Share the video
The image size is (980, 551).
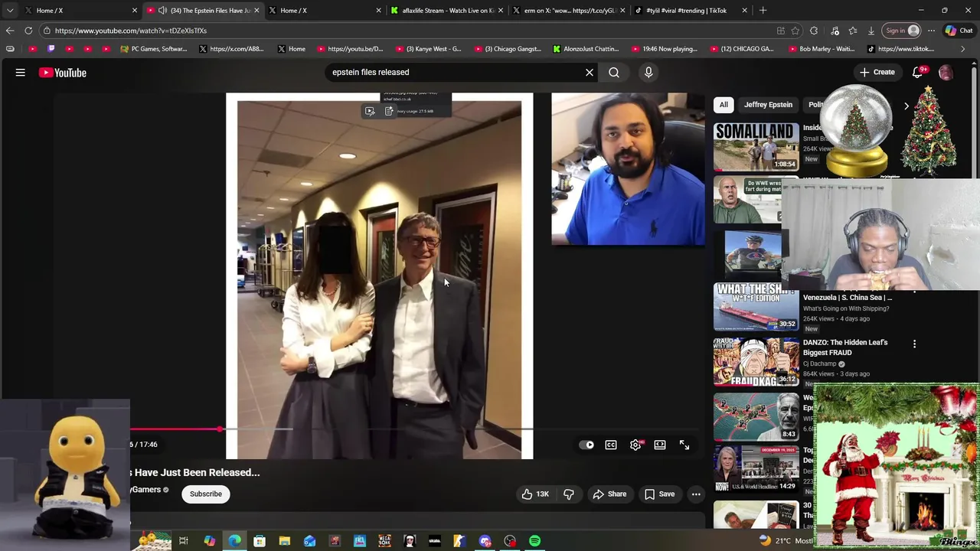coord(609,494)
